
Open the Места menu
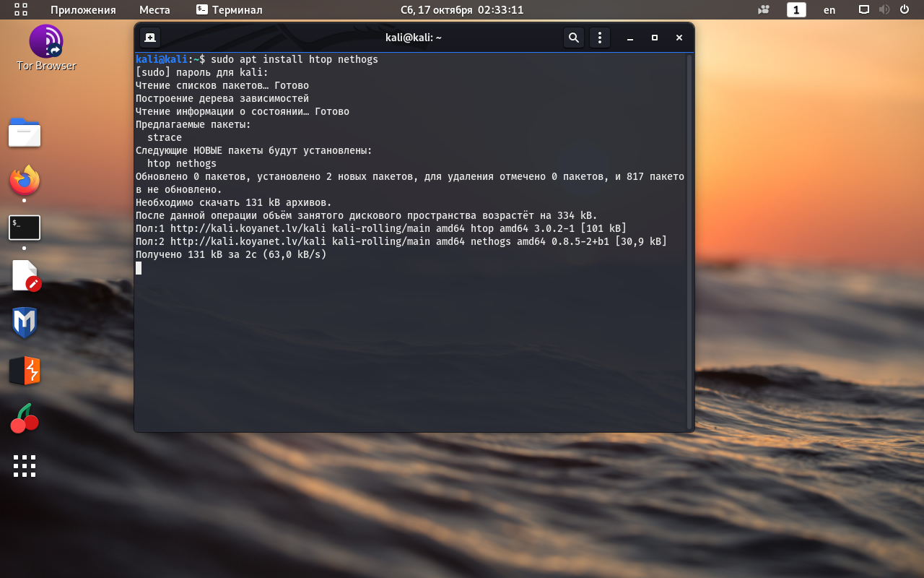click(154, 9)
